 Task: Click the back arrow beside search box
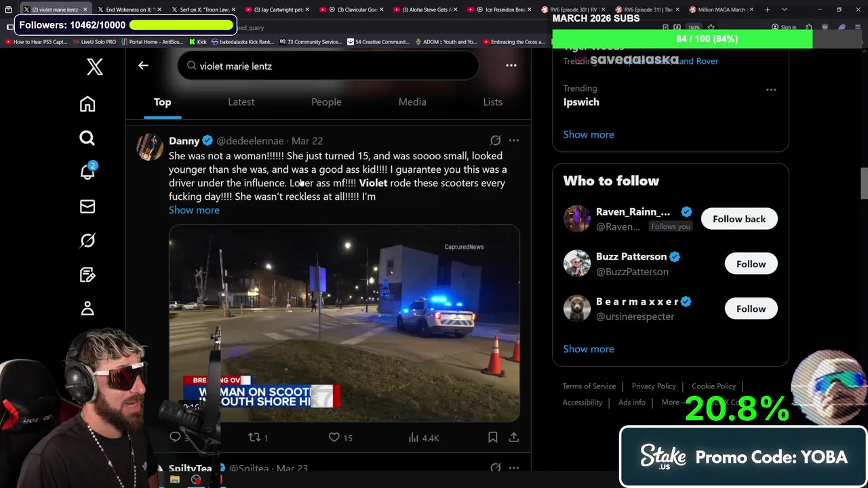143,66
